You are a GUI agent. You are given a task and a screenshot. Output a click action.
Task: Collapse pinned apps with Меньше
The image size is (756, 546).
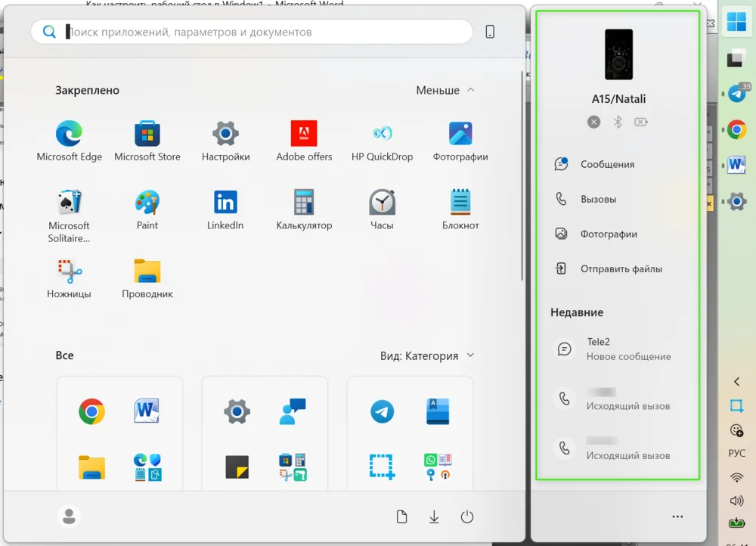click(x=445, y=90)
